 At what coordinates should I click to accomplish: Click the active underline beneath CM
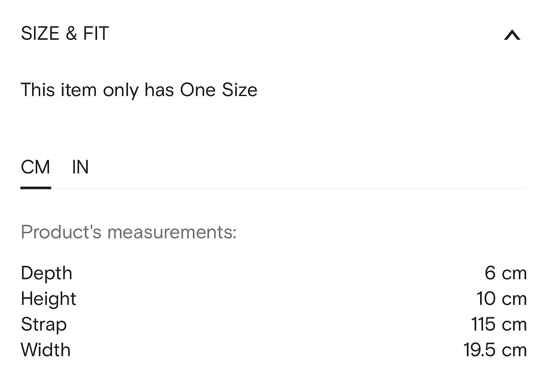pos(36,188)
